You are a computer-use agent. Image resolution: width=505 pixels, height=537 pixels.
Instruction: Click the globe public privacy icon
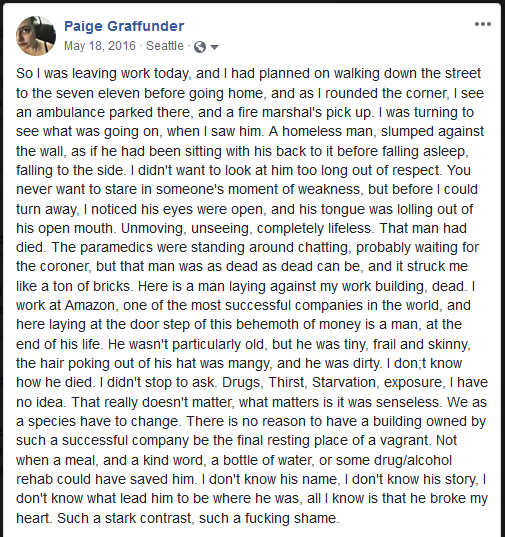[x=200, y=47]
